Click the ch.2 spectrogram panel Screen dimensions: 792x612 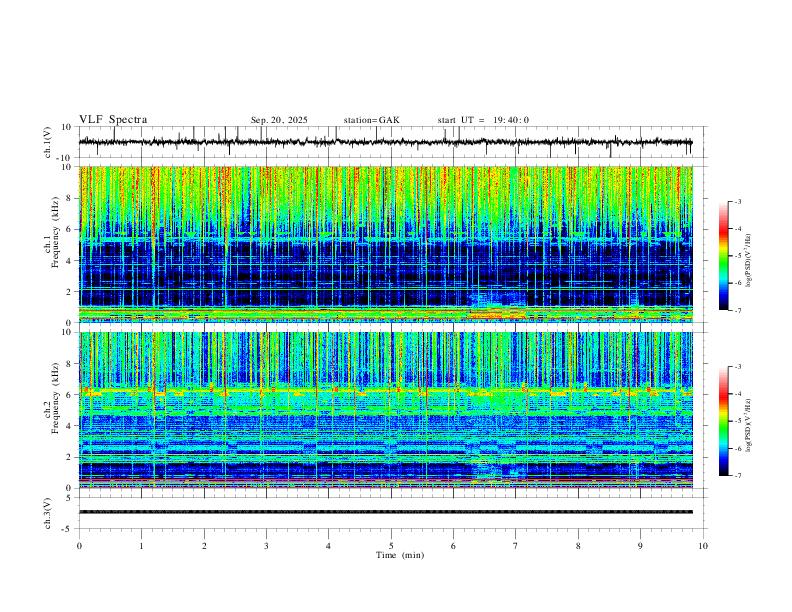[386, 410]
